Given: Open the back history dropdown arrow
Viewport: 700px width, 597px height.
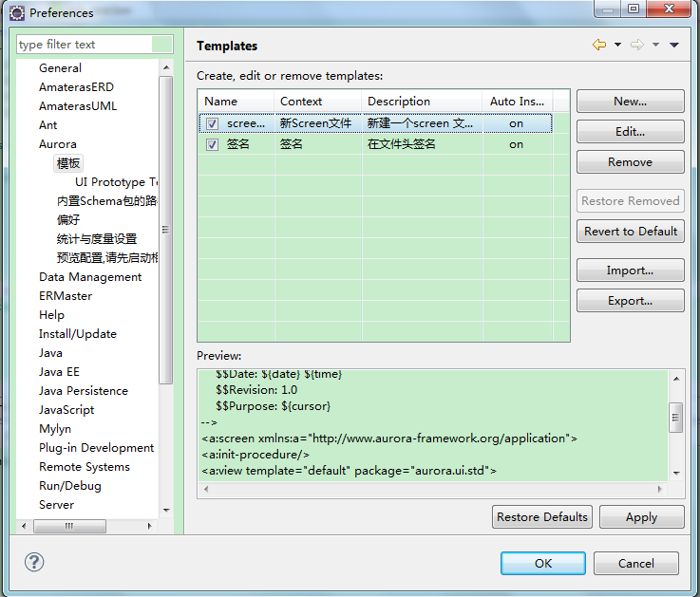Looking at the screenshot, I should pos(617,46).
